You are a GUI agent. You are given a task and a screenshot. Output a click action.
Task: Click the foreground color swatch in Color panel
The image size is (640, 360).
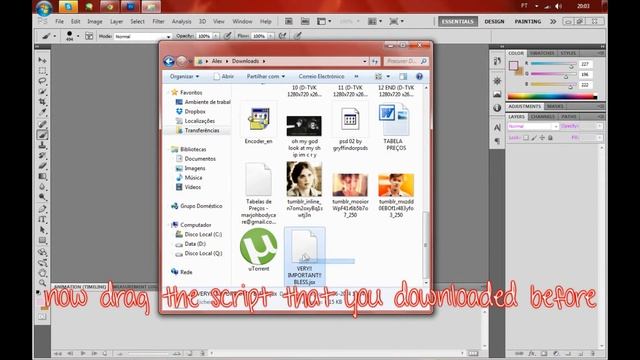(513, 65)
